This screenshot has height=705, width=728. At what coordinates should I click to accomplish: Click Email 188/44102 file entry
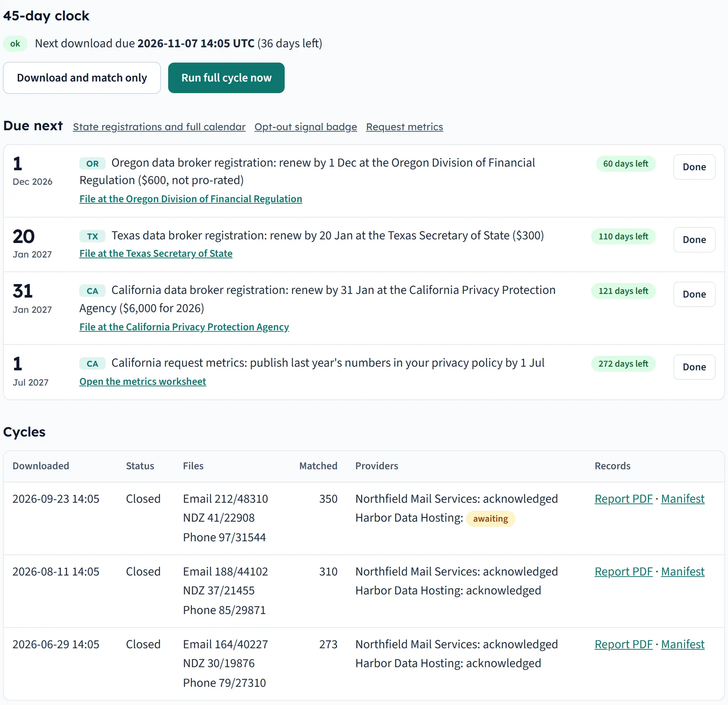tap(225, 571)
